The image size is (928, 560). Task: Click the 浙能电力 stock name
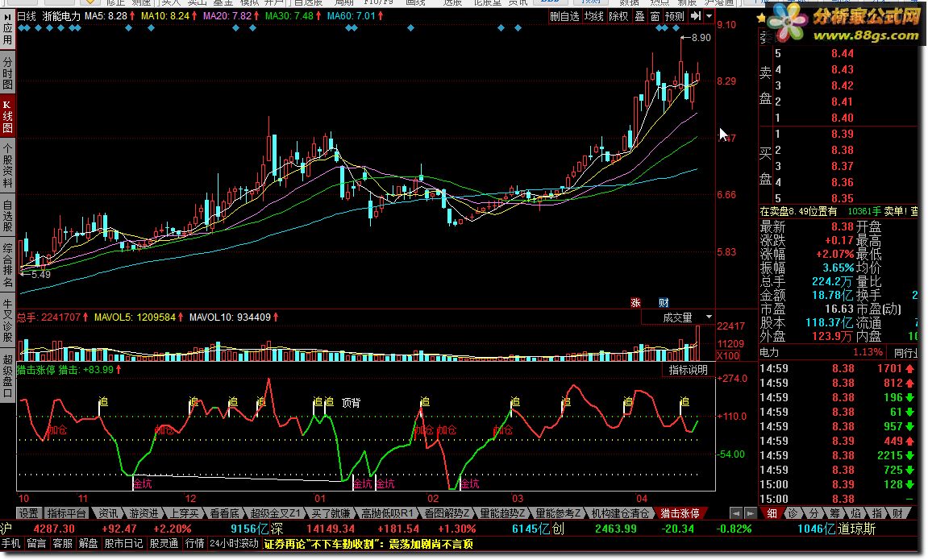(61, 17)
